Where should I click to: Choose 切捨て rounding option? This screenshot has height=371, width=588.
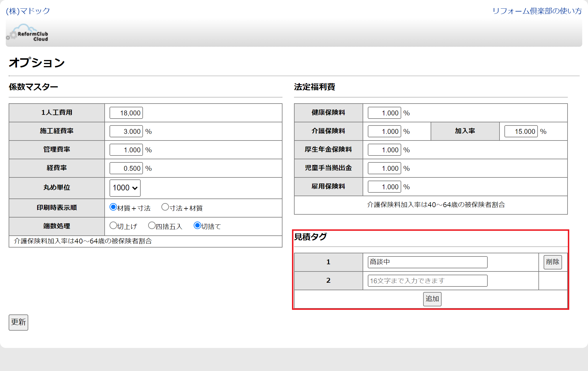pyautogui.click(x=197, y=226)
